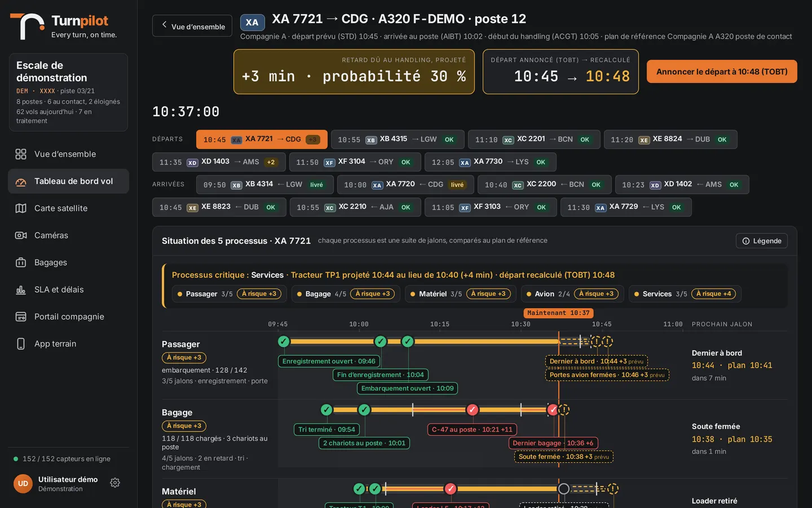The image size is (812, 508).
Task: Select arrival XB 4314 from LGW
Action: coord(265,185)
